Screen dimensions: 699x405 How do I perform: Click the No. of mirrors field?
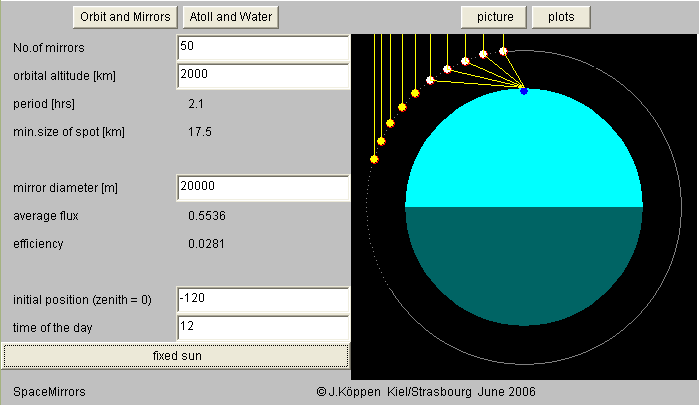[x=262, y=47]
